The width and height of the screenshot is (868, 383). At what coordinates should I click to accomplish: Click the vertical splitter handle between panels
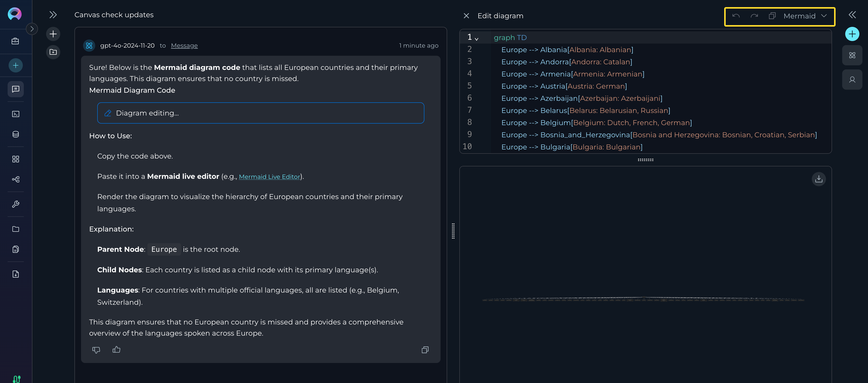click(453, 231)
